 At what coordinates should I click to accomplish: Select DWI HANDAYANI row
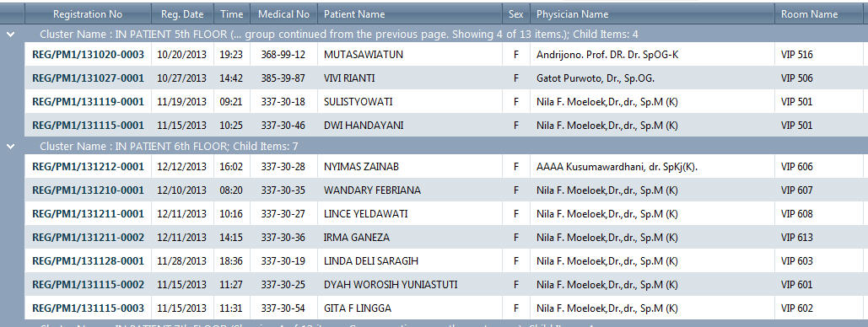[446, 125]
